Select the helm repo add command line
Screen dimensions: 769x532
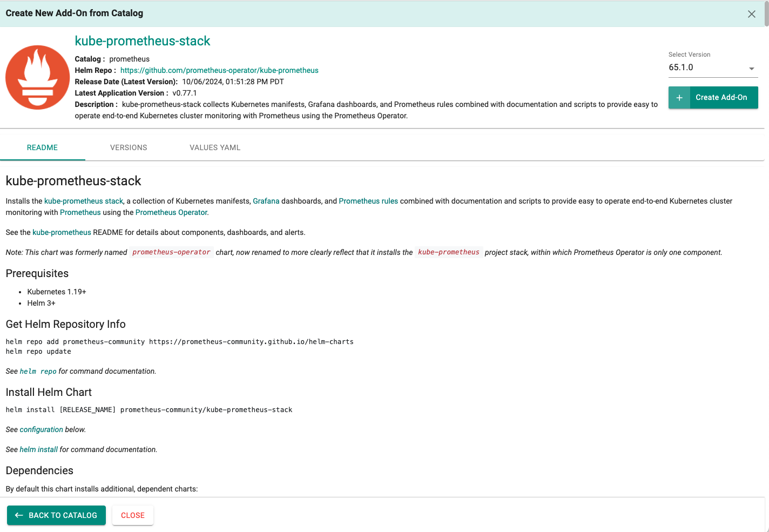point(180,342)
